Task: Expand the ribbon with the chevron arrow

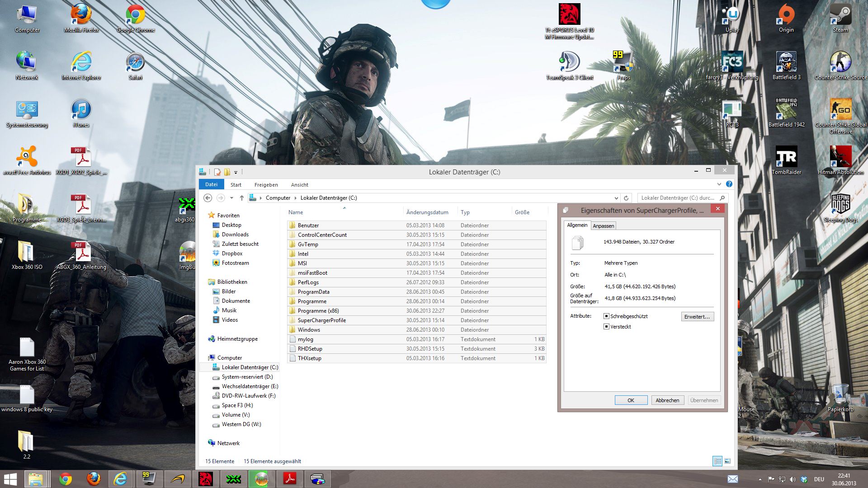Action: 719,184
